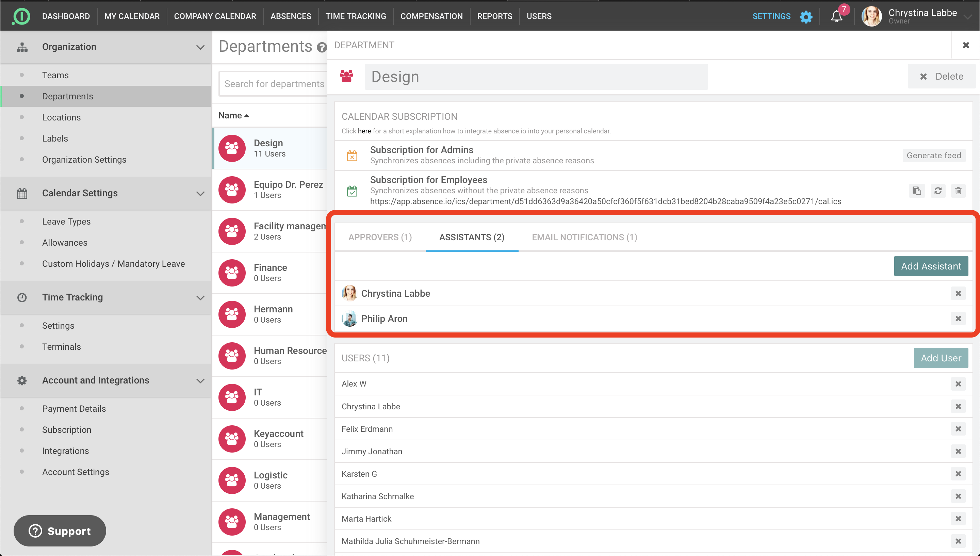Screen dimensions: 980x556
Task: Collapse the Organization sidebar section
Action: 200,47
